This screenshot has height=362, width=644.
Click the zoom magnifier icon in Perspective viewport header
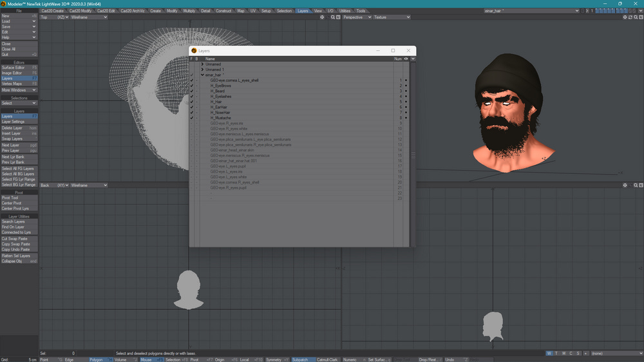(x=636, y=17)
